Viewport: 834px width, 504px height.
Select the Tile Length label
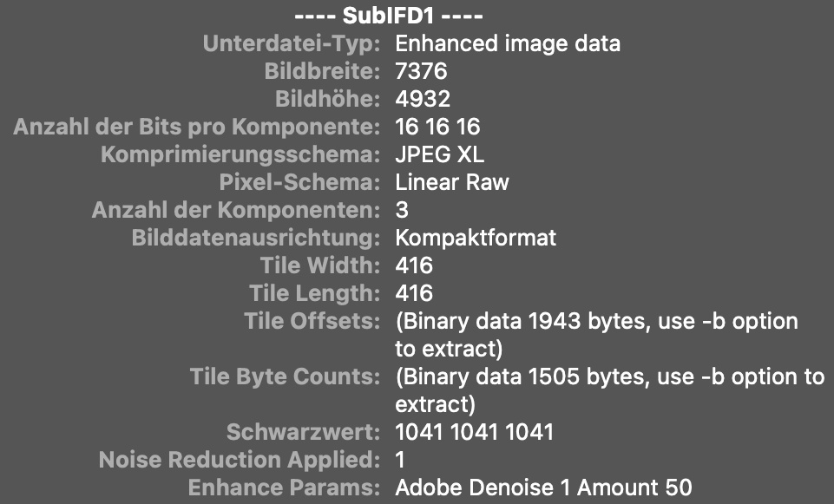tap(314, 293)
